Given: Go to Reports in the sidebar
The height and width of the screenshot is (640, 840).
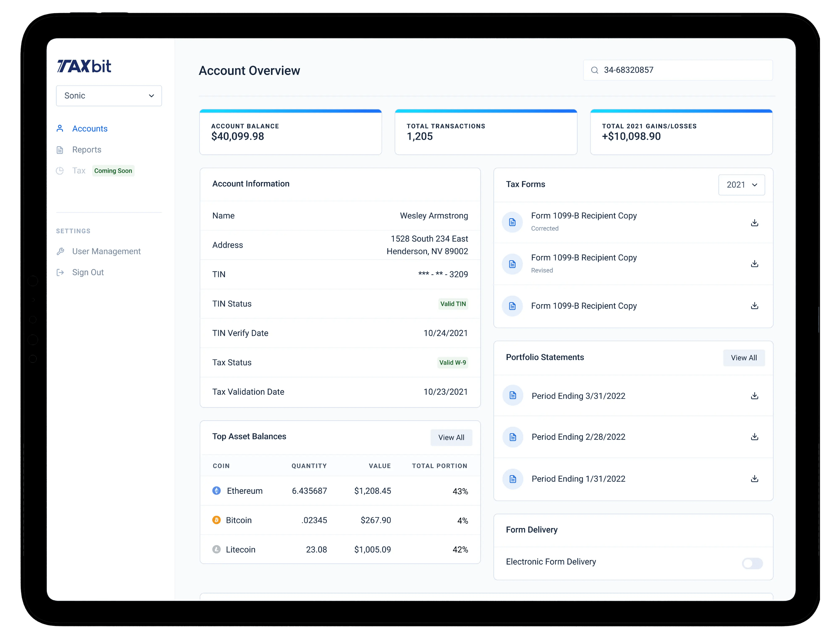Looking at the screenshot, I should click(x=87, y=150).
